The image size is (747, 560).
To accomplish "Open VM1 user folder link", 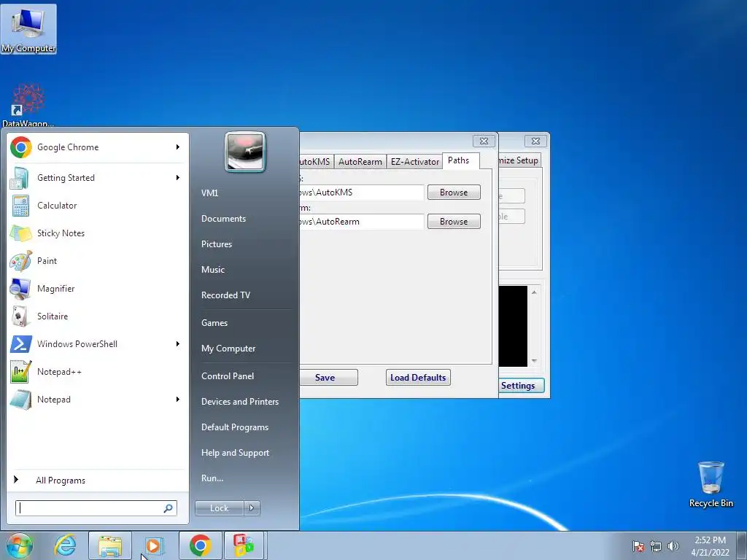I will click(209, 192).
